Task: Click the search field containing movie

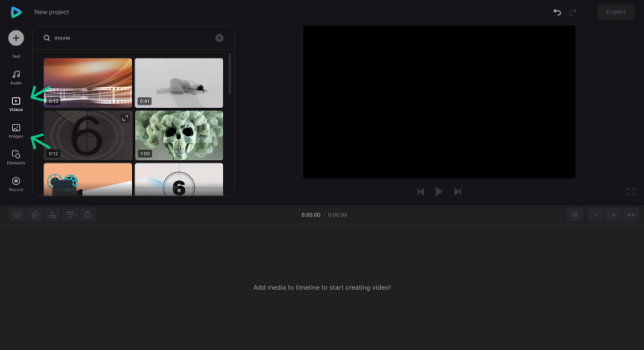Action: point(134,38)
